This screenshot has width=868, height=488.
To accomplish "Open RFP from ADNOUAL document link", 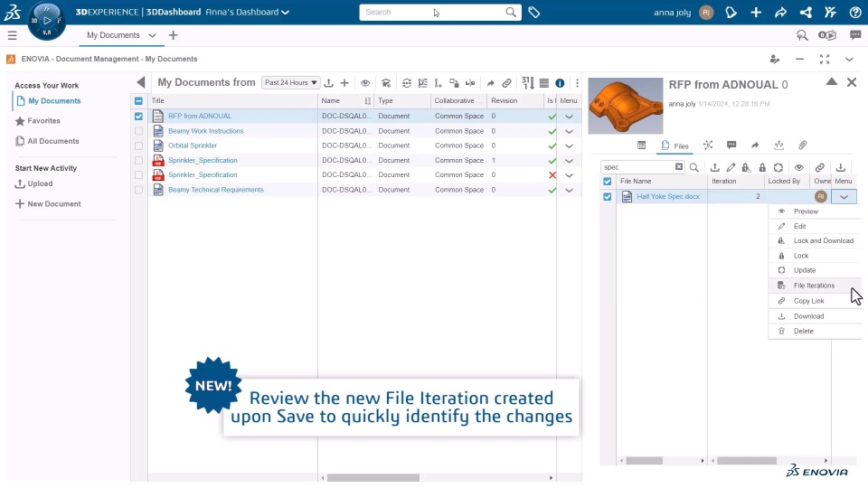I will 200,117.
